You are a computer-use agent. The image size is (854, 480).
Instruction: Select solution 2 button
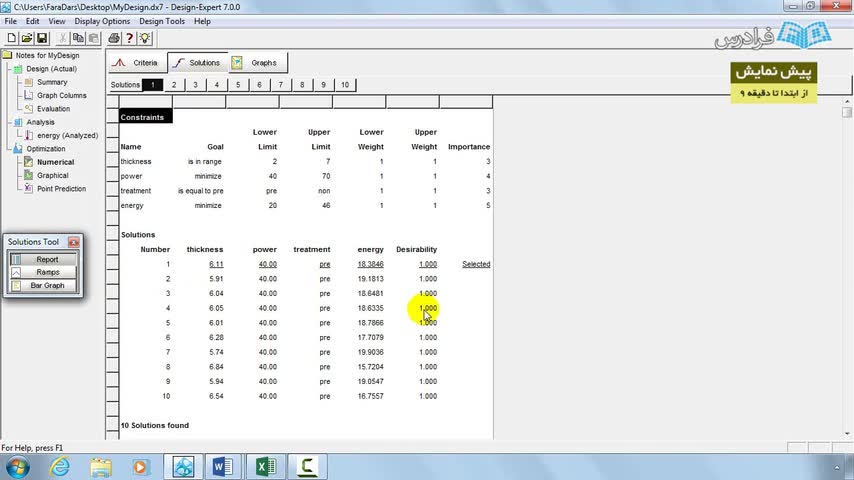[174, 85]
